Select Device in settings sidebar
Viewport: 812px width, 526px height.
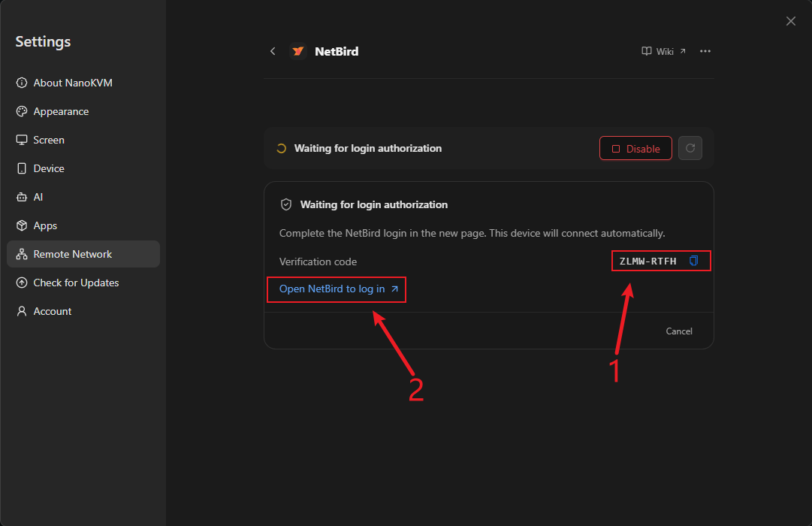coord(83,168)
